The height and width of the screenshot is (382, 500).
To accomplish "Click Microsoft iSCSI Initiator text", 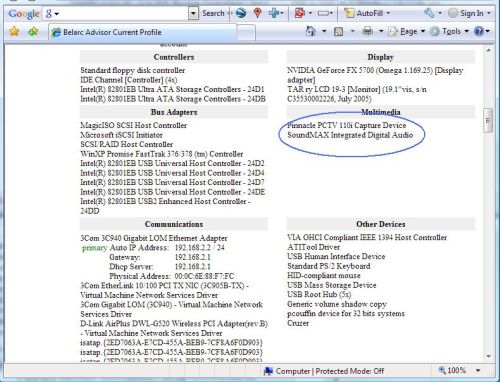I will 121,135.
